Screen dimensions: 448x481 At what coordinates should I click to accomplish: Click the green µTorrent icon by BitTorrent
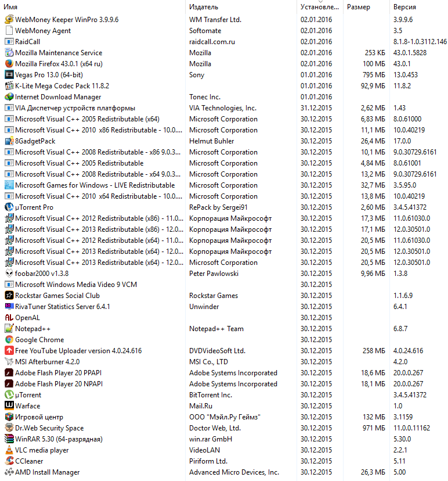click(9, 395)
